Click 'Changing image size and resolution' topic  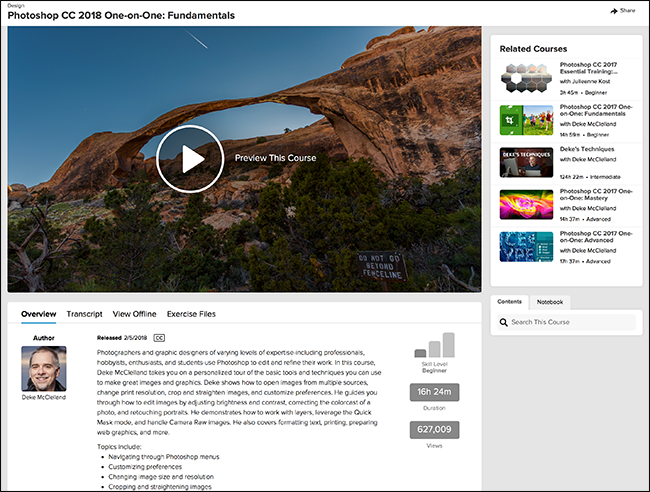161,477
